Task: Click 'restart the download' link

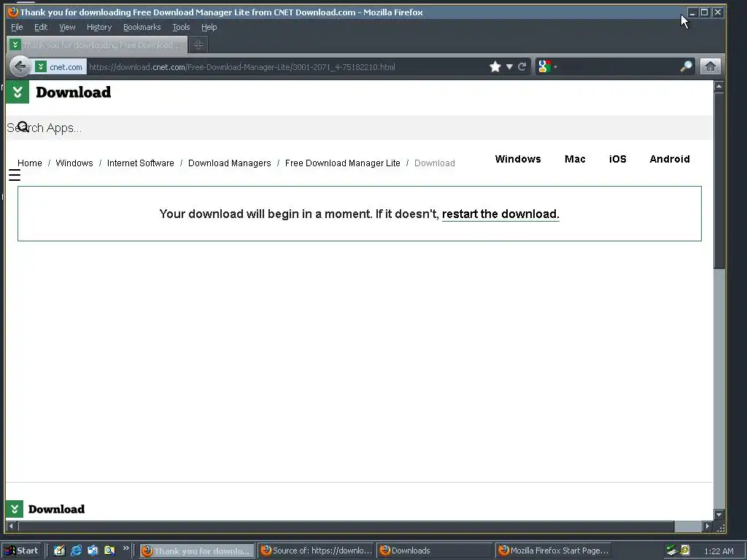Action: pos(500,214)
